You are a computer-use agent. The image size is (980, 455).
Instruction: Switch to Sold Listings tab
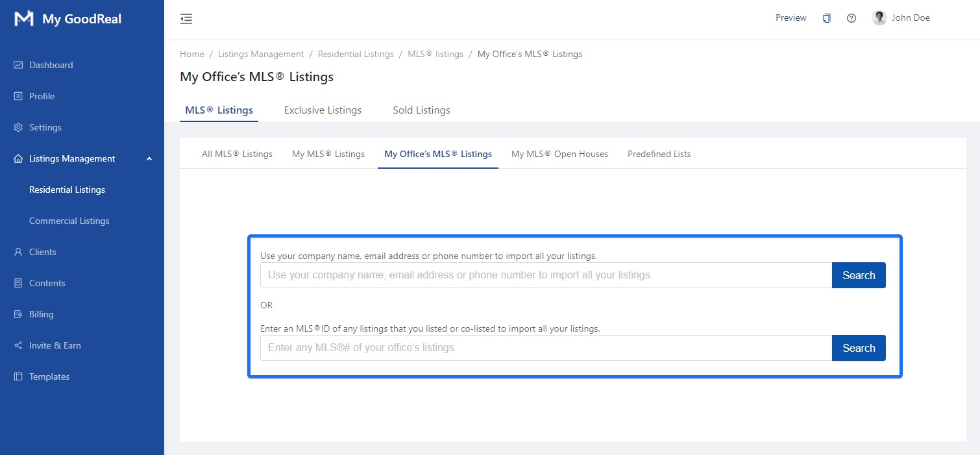pyautogui.click(x=421, y=110)
